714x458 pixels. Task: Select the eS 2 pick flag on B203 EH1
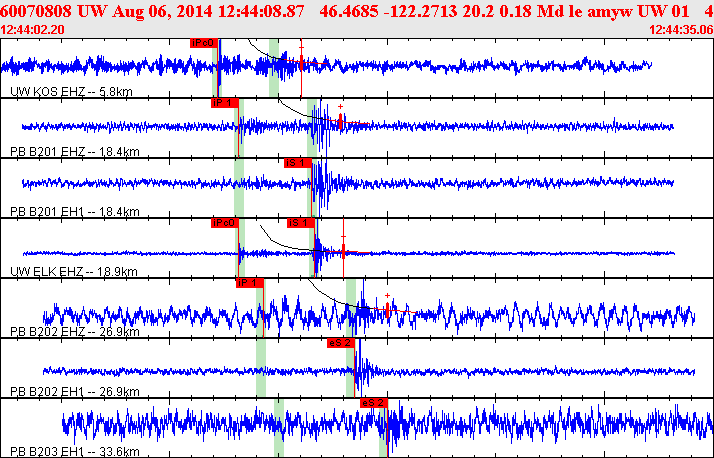[373, 403]
